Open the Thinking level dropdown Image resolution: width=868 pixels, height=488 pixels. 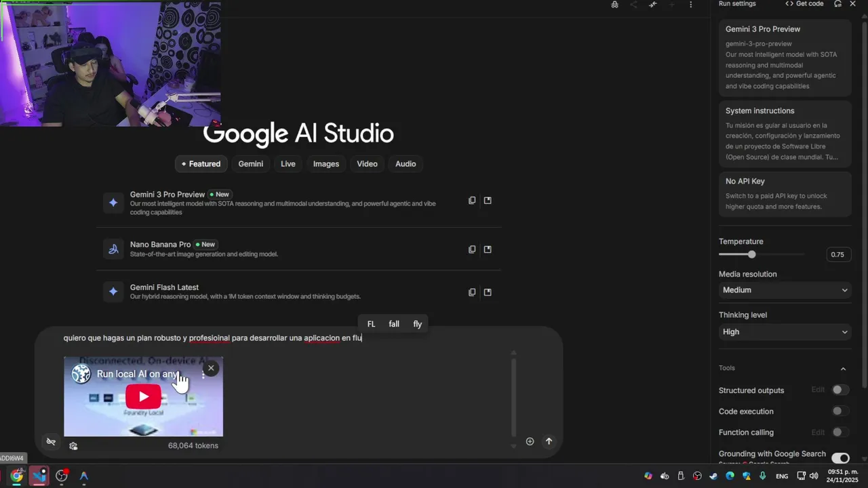pyautogui.click(x=785, y=332)
